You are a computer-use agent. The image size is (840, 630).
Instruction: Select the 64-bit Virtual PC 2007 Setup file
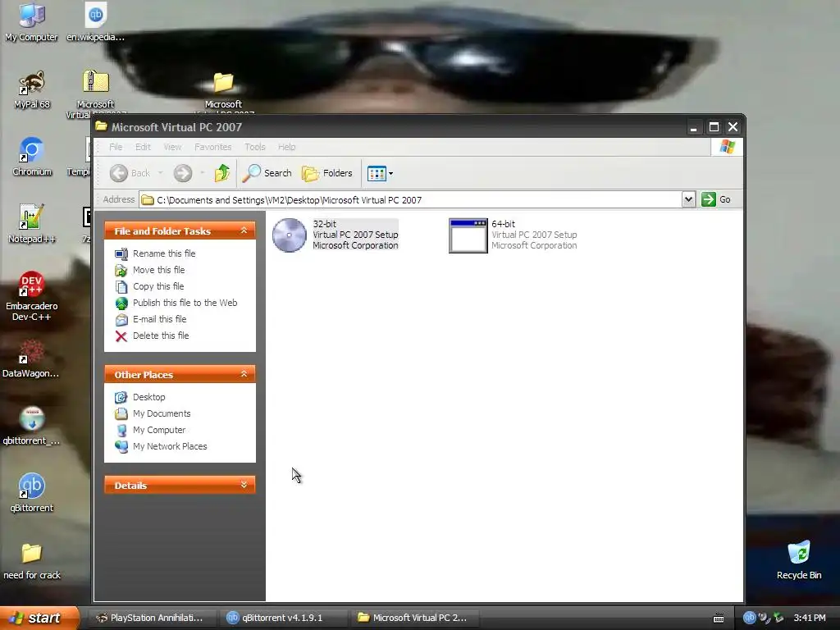(x=513, y=235)
